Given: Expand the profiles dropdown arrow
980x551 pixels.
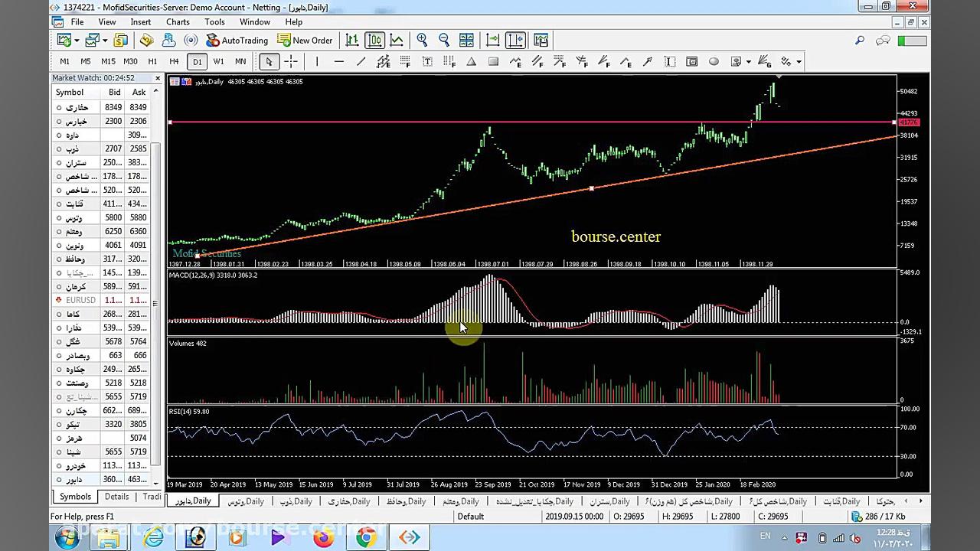Looking at the screenshot, I should click(x=103, y=40).
